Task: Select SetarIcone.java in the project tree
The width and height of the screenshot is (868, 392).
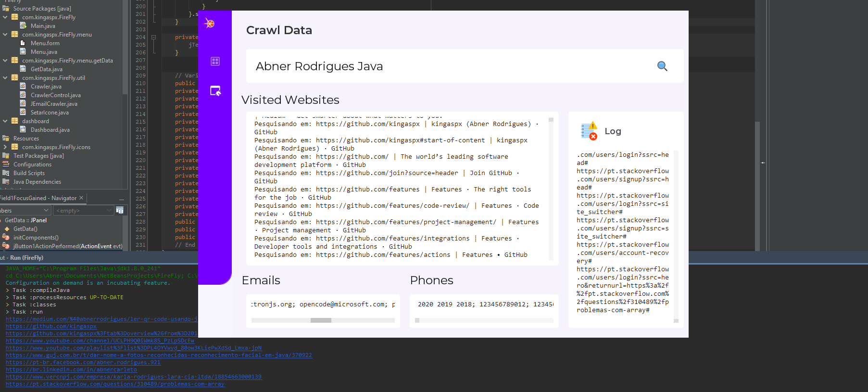Action: (50, 112)
